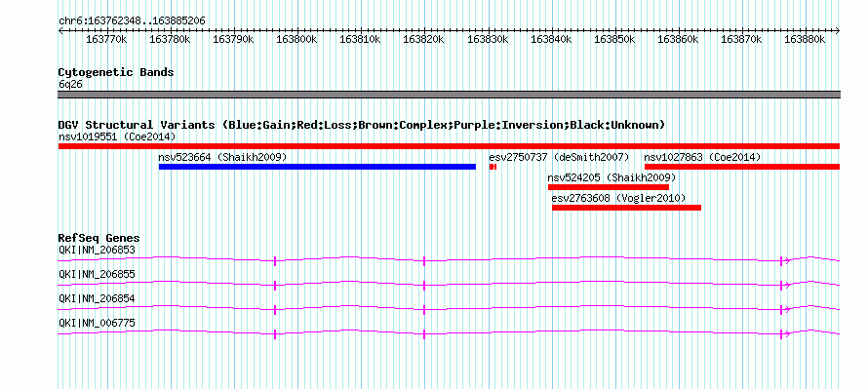Click the QKI NM_206855 transcript line
The height and width of the screenshot is (389, 868).
point(449,284)
